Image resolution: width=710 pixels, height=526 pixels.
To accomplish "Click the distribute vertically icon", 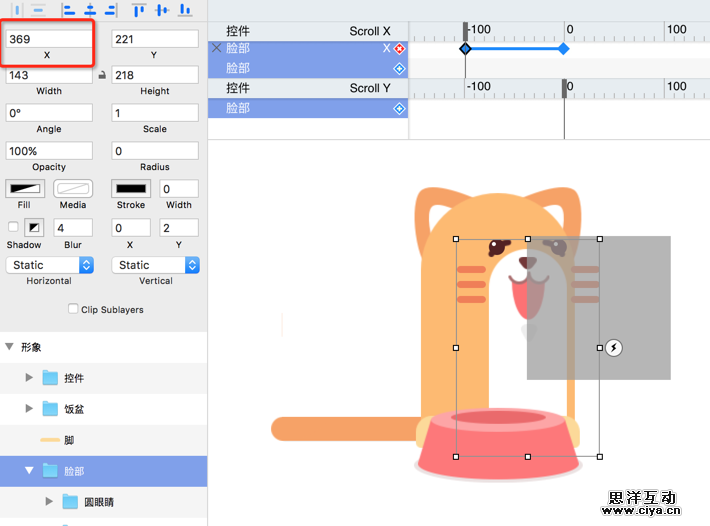I will pyautogui.click(x=39, y=10).
